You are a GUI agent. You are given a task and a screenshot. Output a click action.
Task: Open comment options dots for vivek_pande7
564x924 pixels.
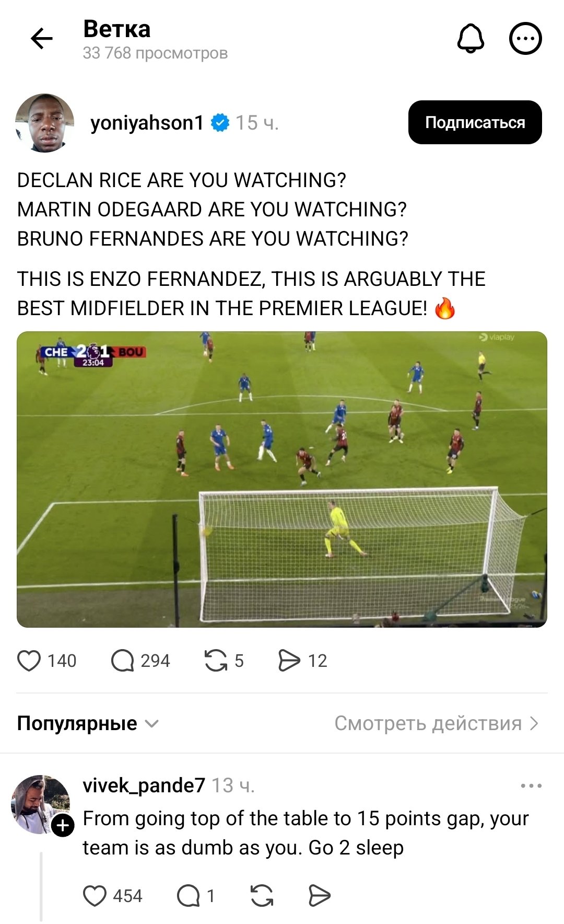531,786
